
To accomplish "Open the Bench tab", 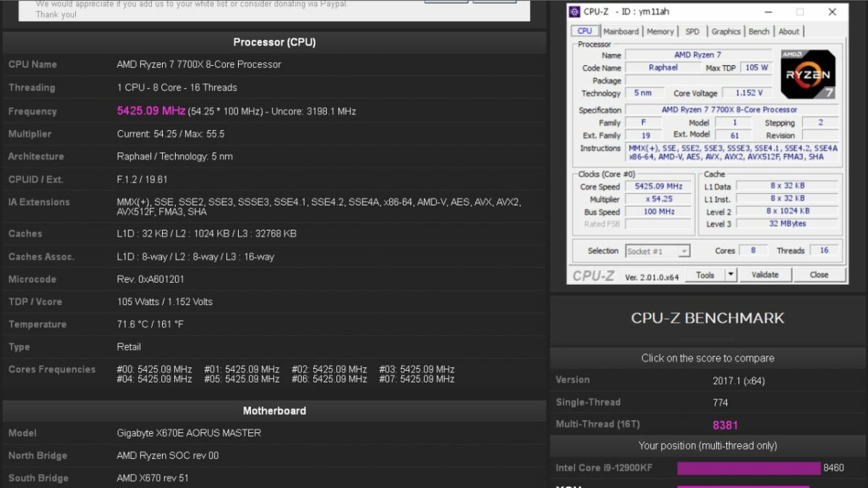I will coord(759,31).
